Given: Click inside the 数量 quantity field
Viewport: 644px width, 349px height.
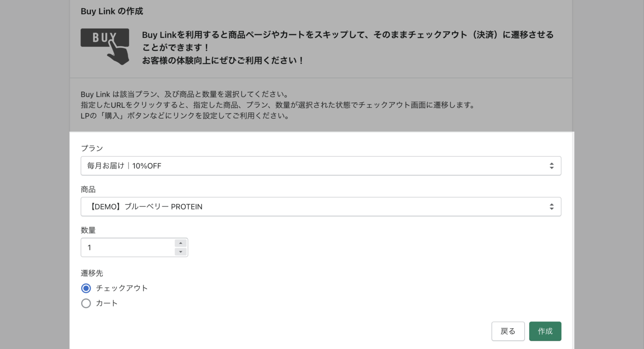Looking at the screenshot, I should (126, 247).
